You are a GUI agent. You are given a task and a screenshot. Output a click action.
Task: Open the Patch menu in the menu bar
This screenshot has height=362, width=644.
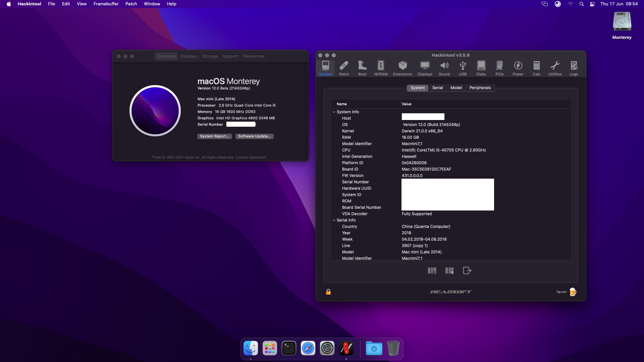[x=131, y=4]
